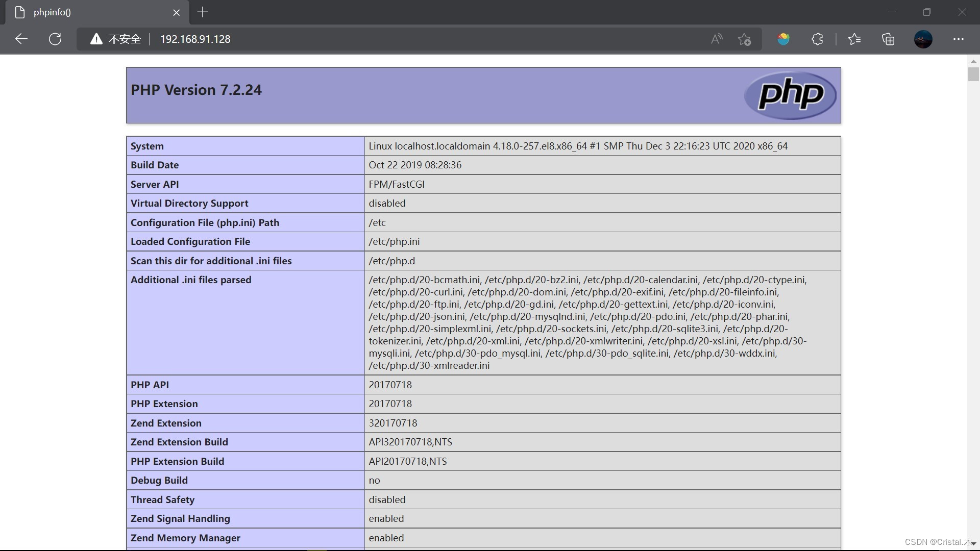Click the browser back arrow
Image resolution: width=980 pixels, height=551 pixels.
[x=21, y=39]
